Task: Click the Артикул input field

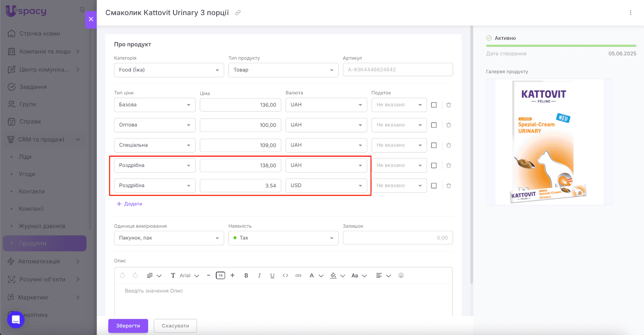Action: pyautogui.click(x=397, y=70)
